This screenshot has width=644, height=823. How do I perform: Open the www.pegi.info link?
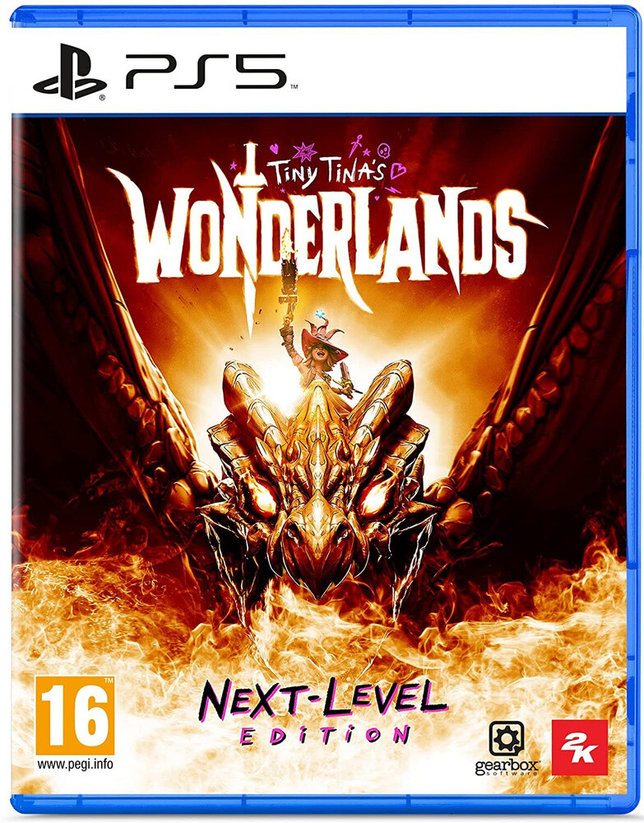(75, 765)
